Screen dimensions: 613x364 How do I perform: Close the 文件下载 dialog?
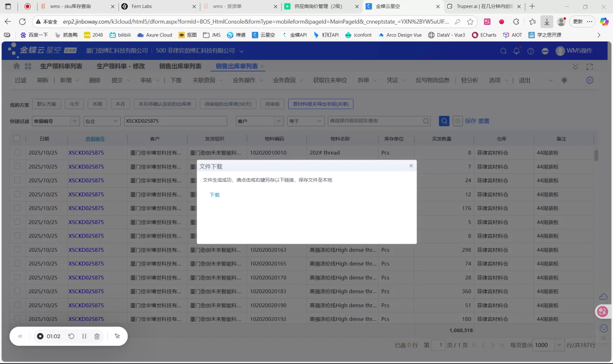pos(411,165)
